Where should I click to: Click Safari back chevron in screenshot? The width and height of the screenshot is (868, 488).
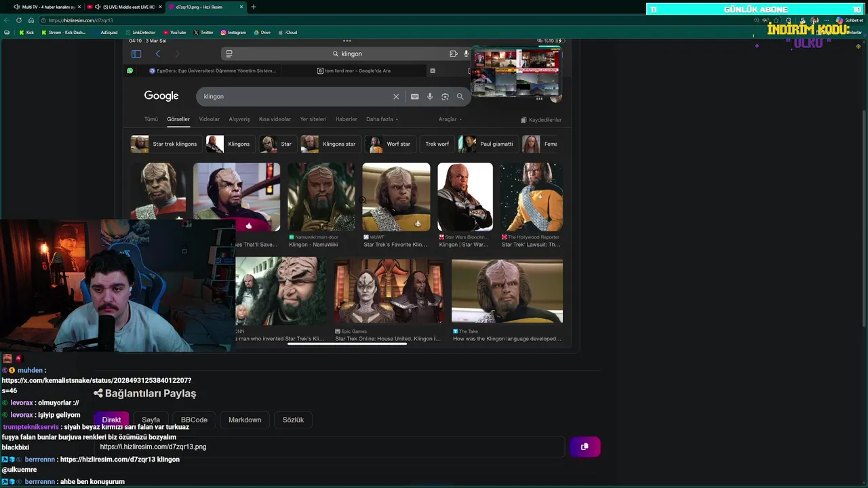(x=157, y=54)
